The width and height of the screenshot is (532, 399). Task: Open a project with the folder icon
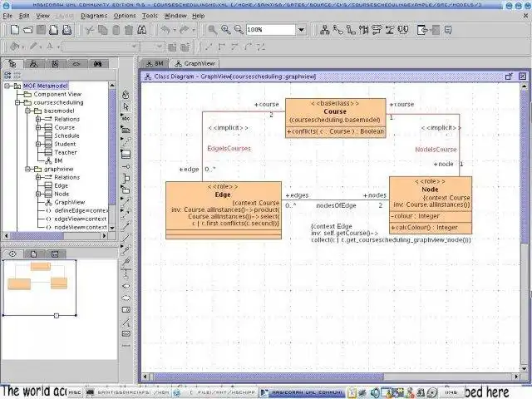tap(27, 30)
